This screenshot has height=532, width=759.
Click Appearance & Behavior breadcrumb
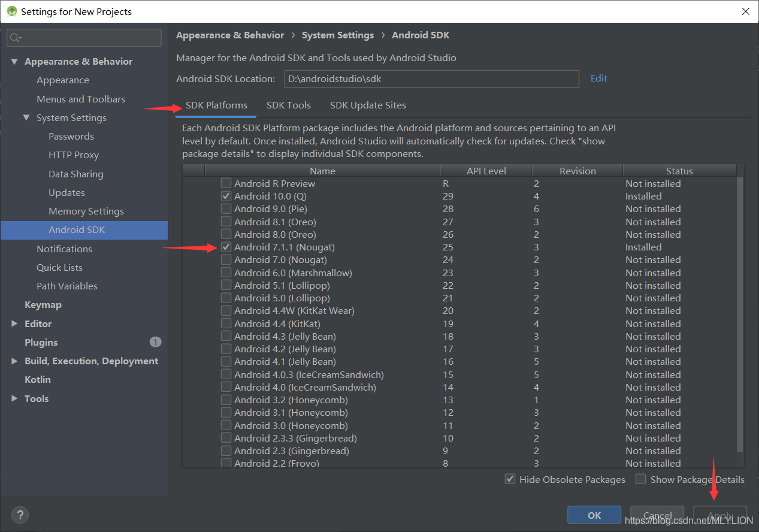click(x=230, y=35)
